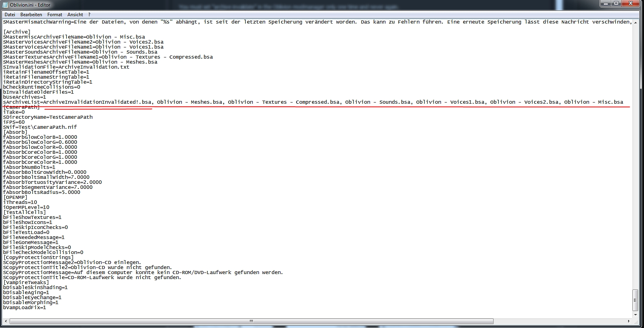Screen dimensions: 644x328
Task: Click the SCopyProtectionMessage2 line
Action: click(72, 262)
